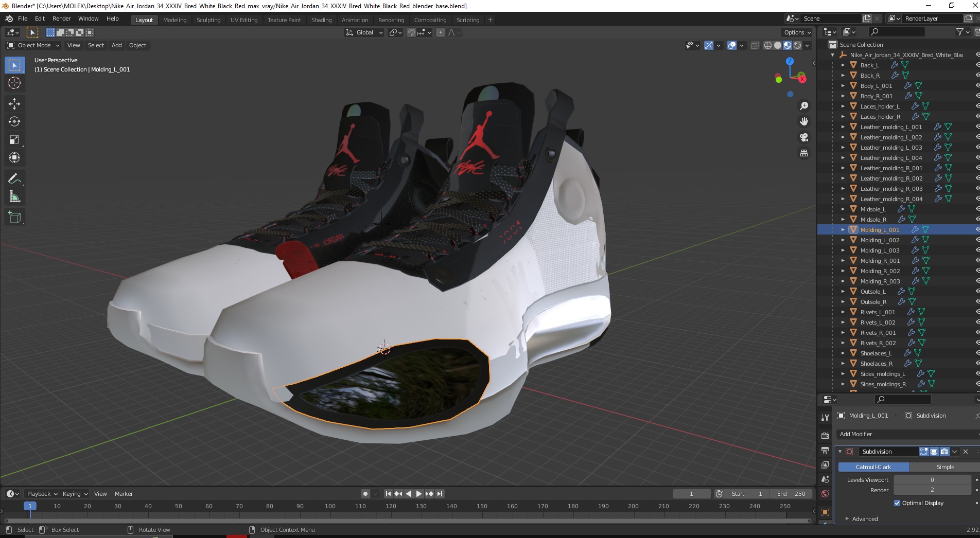Toggle snapping magnet in header
Image resolution: width=980 pixels, height=538 pixels.
point(411,32)
